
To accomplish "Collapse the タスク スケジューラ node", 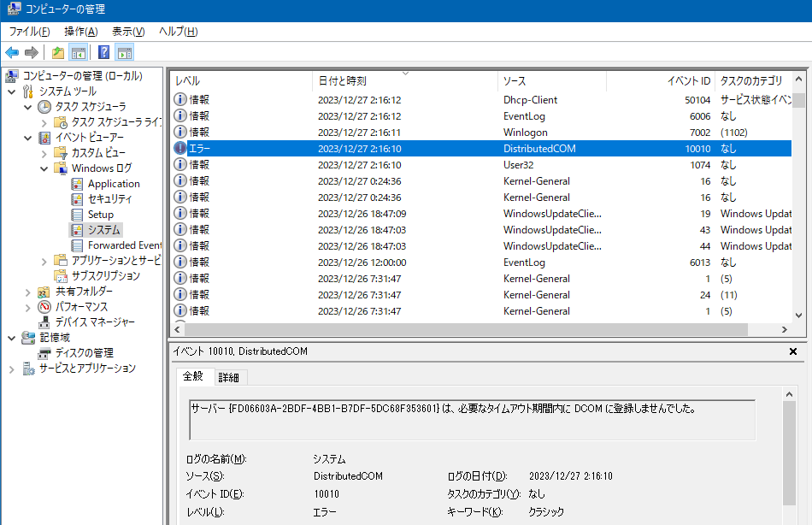I will (x=28, y=107).
